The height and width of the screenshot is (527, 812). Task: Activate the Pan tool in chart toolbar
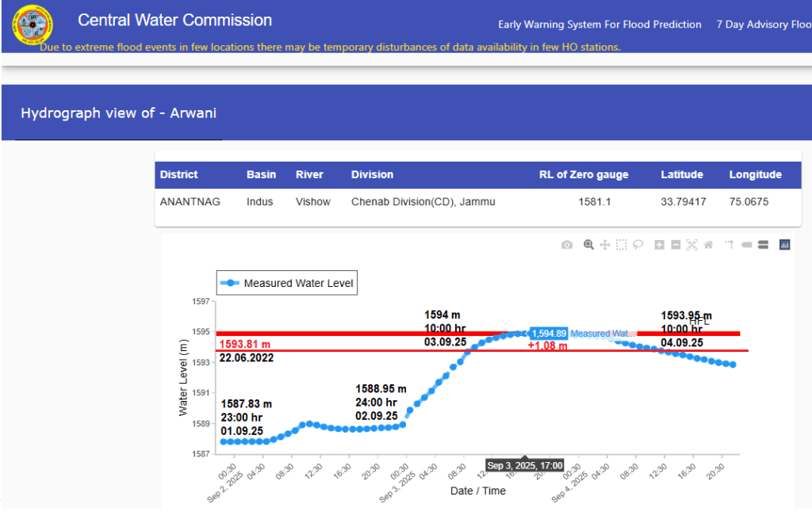click(605, 245)
